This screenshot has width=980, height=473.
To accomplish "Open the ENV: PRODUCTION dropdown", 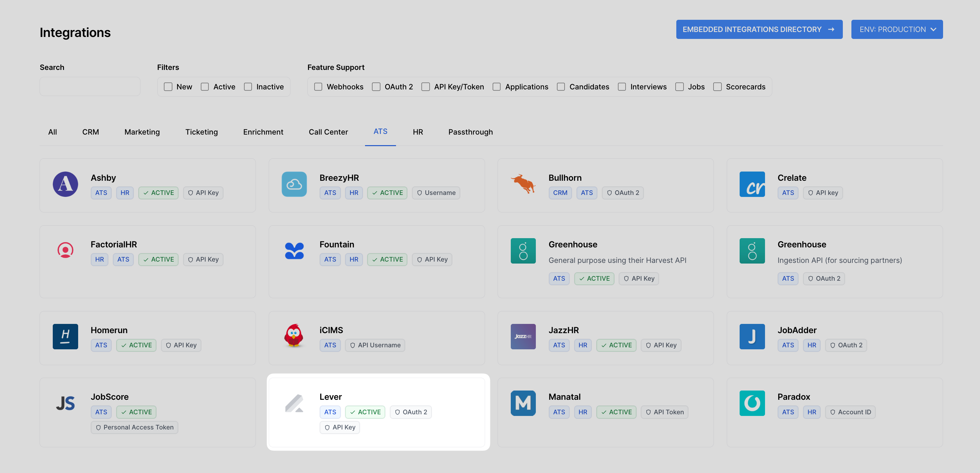I will click(897, 29).
